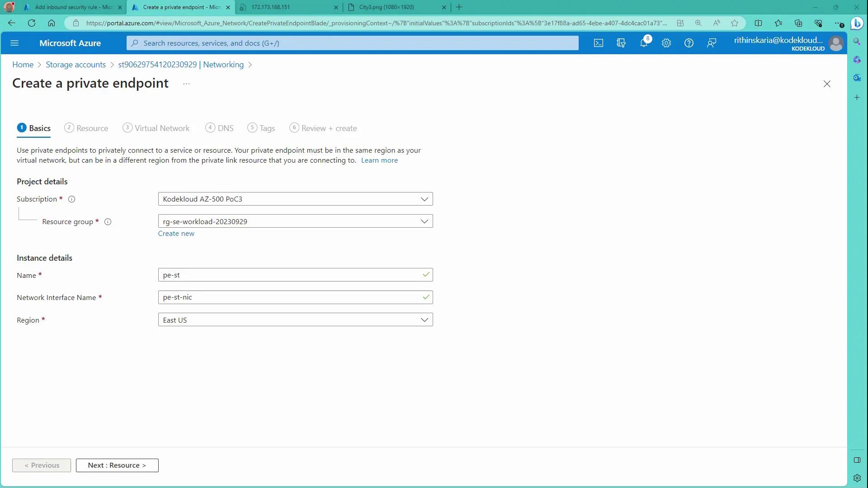Go to the Review + create tab
This screenshot has height=488, width=868.
click(323, 128)
